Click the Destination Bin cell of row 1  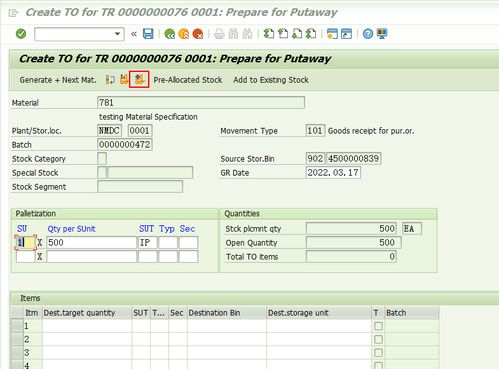coord(227,326)
